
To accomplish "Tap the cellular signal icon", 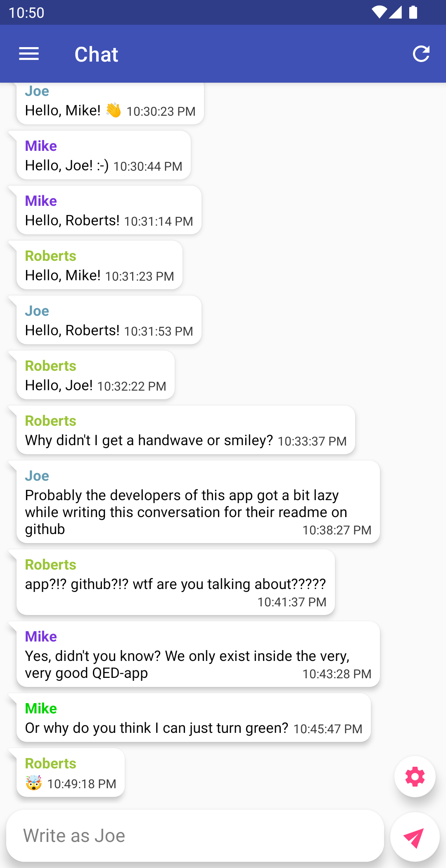I will click(x=395, y=12).
